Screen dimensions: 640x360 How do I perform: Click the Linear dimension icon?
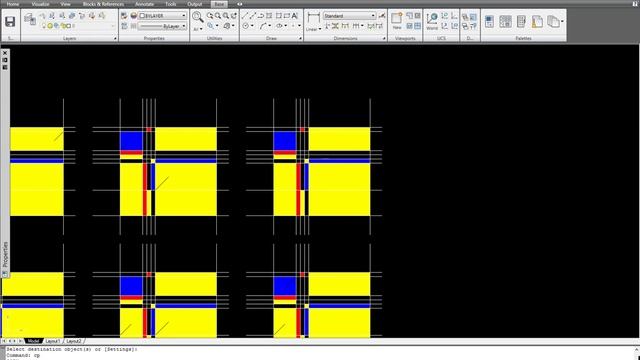(313, 18)
